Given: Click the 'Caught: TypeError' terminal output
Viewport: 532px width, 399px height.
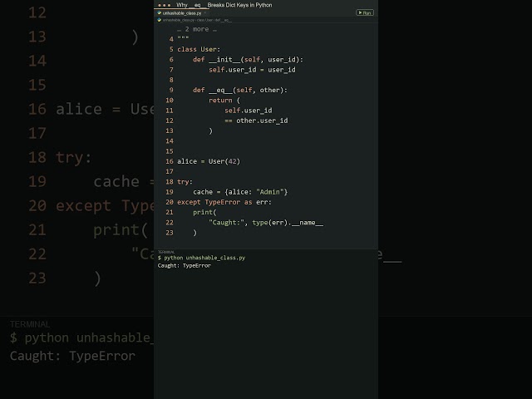Looking at the screenshot, I should [x=185, y=266].
